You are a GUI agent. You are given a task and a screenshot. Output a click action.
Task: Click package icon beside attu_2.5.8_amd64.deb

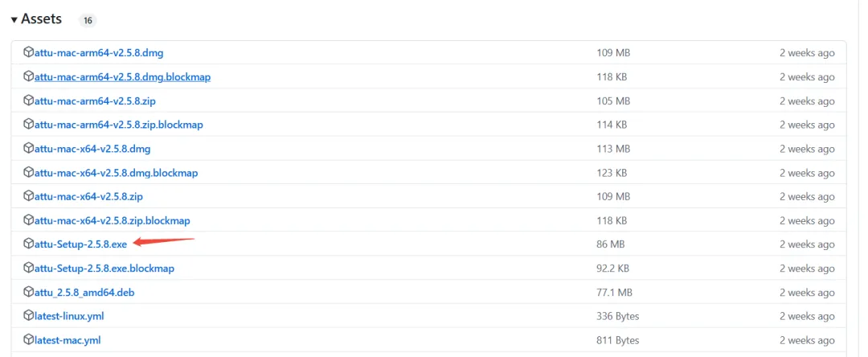[29, 292]
